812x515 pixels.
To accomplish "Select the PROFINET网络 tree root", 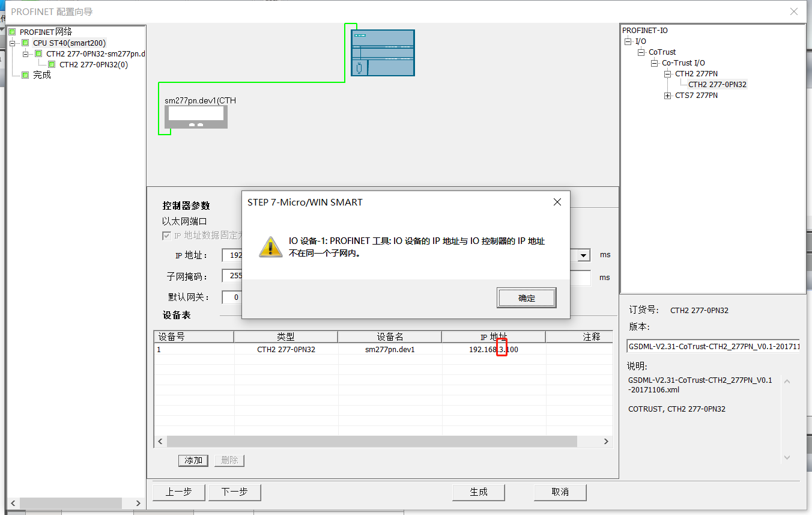I will coord(46,32).
